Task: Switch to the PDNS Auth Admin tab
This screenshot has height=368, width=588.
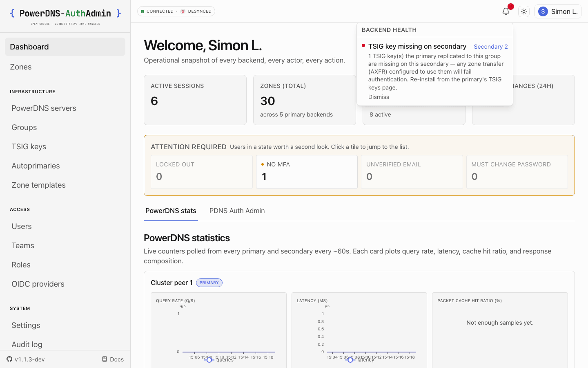Action: 237,211
